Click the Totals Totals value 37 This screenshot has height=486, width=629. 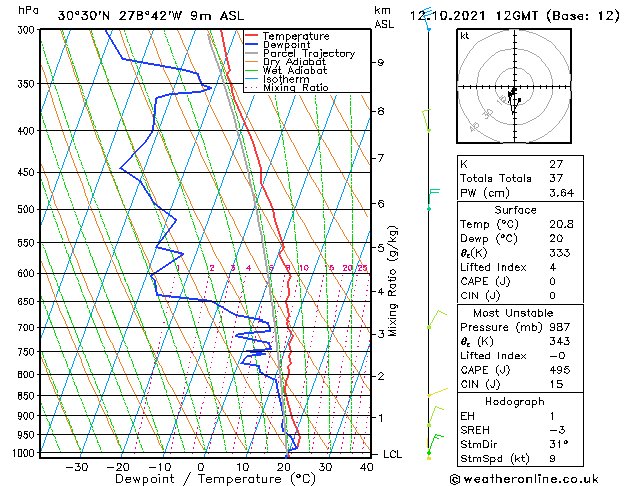coord(556,178)
